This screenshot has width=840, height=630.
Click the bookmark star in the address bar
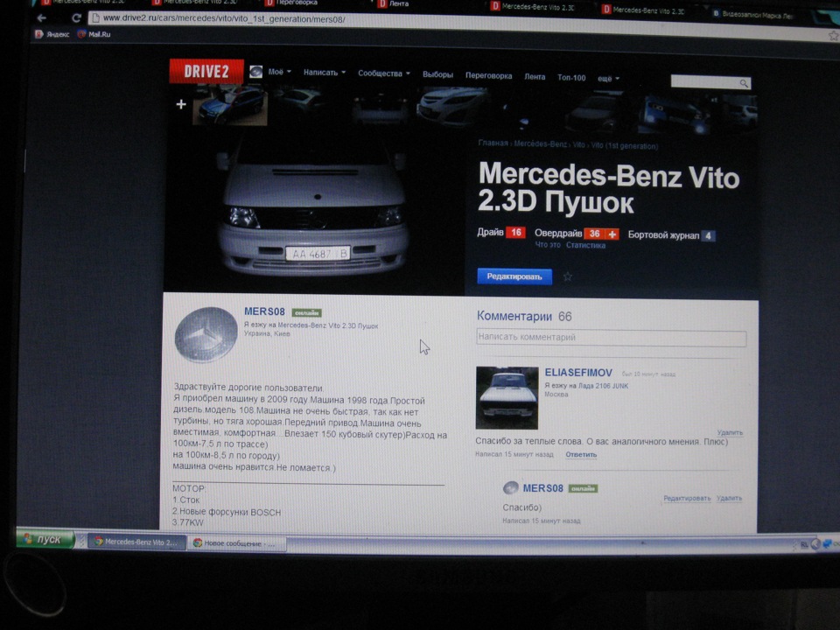coord(833,35)
